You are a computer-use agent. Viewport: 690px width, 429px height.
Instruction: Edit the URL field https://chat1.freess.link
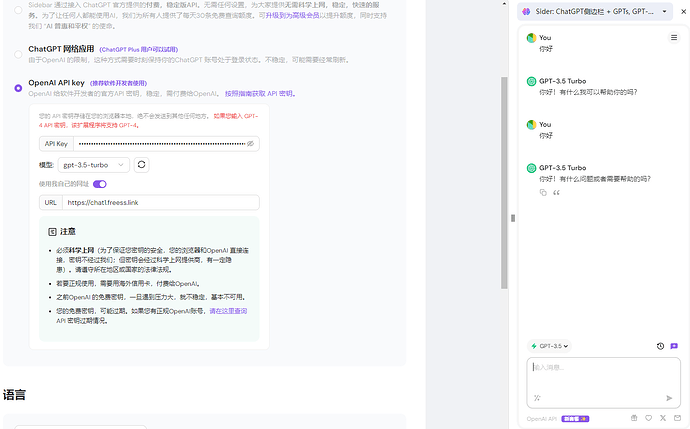pos(161,203)
